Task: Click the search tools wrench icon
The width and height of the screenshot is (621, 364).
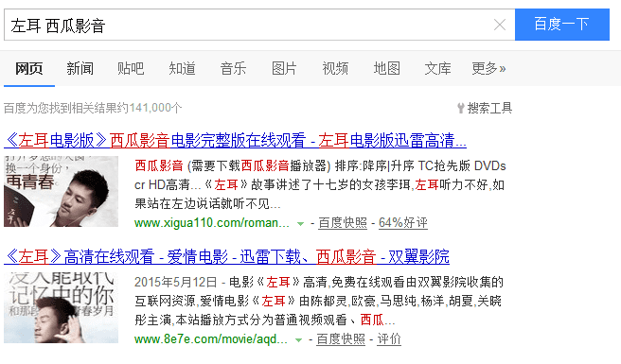Action: 461,108
